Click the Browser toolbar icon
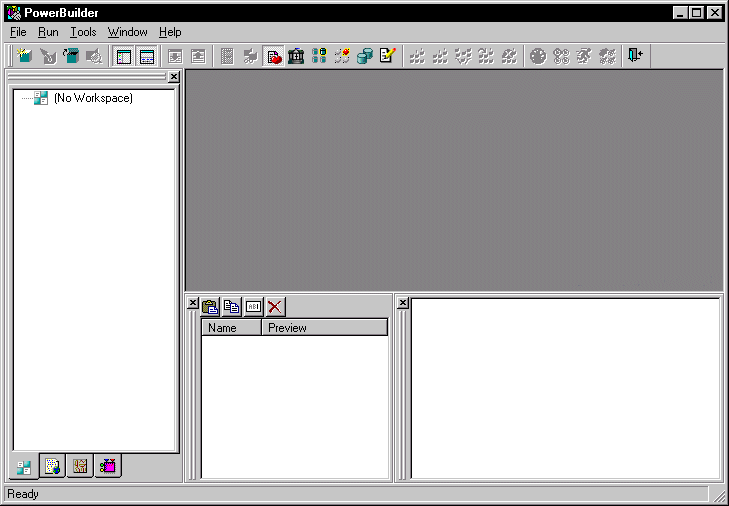Viewport: 729px width, 506px height. click(x=250, y=56)
